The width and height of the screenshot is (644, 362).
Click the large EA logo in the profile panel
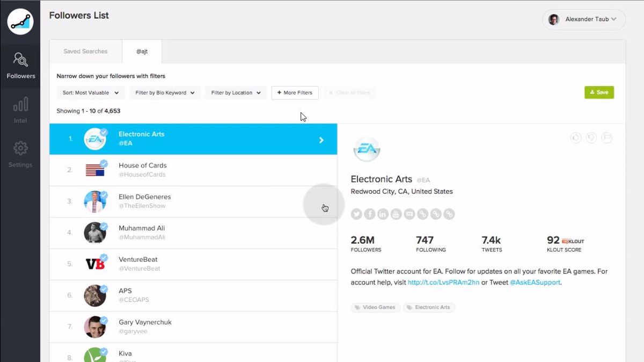367,149
